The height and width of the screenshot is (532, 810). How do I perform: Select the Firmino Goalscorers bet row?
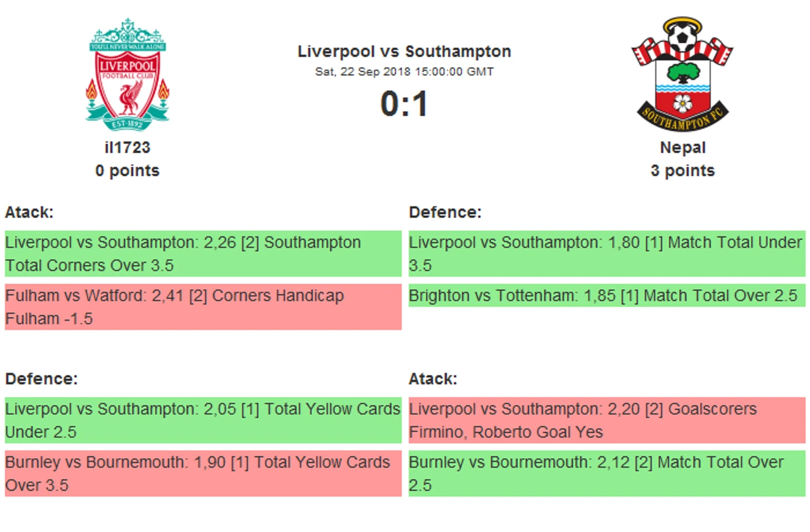point(607,420)
